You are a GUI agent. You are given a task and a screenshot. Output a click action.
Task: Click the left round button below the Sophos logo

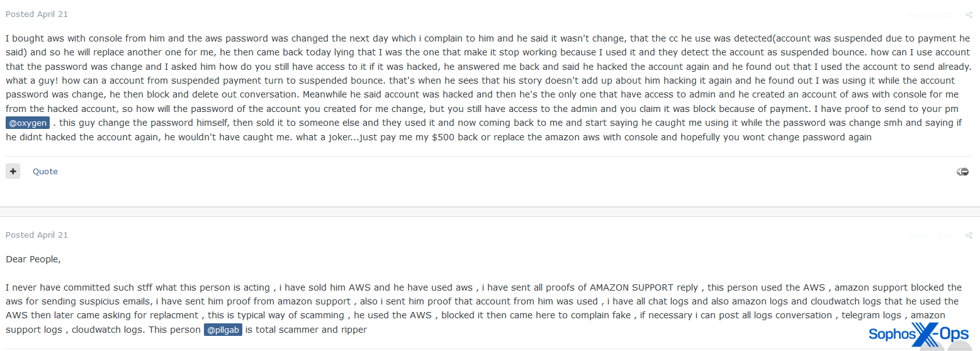(932, 347)
